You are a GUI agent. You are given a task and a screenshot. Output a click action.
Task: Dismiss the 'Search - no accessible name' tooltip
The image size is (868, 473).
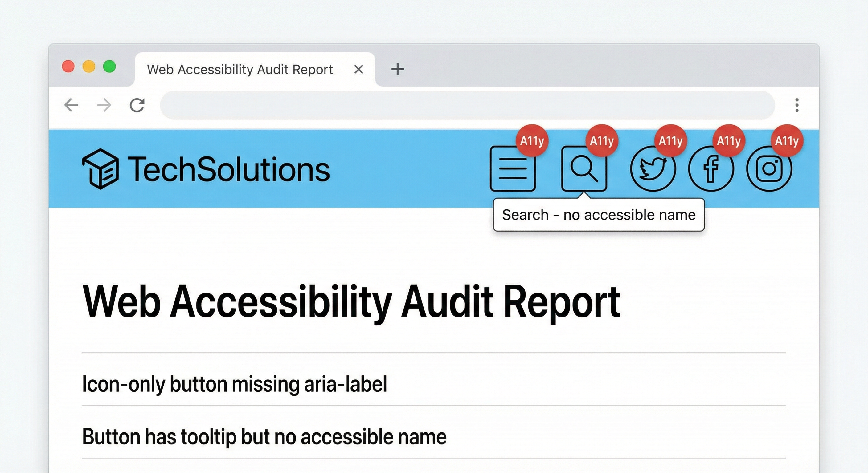click(x=598, y=214)
